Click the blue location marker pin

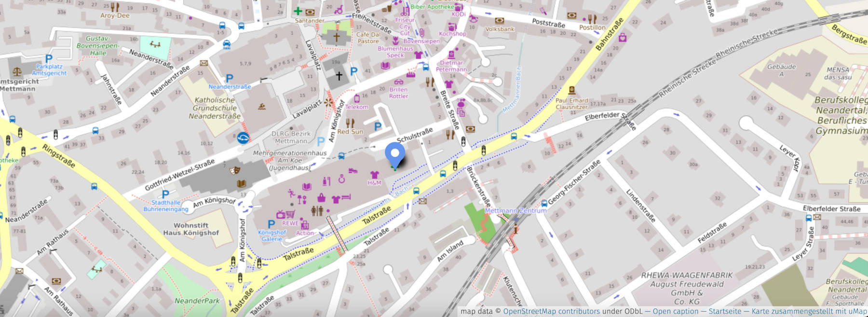coord(395,155)
